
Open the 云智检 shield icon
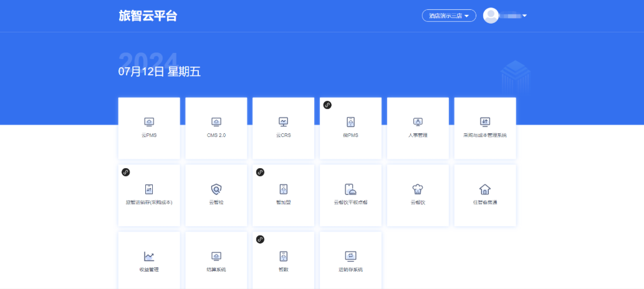pyautogui.click(x=216, y=194)
